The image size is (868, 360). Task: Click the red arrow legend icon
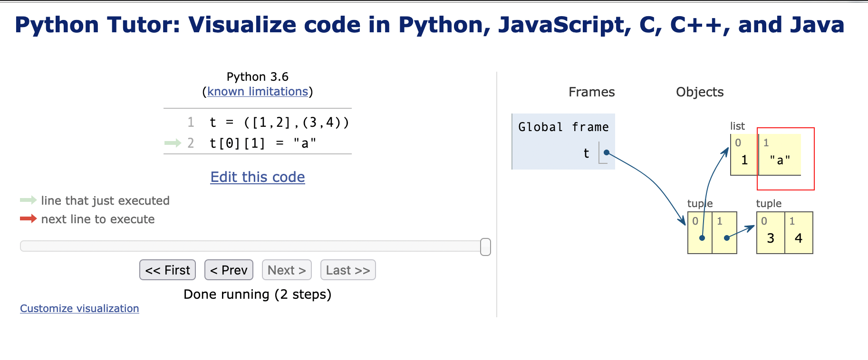pos(29,218)
